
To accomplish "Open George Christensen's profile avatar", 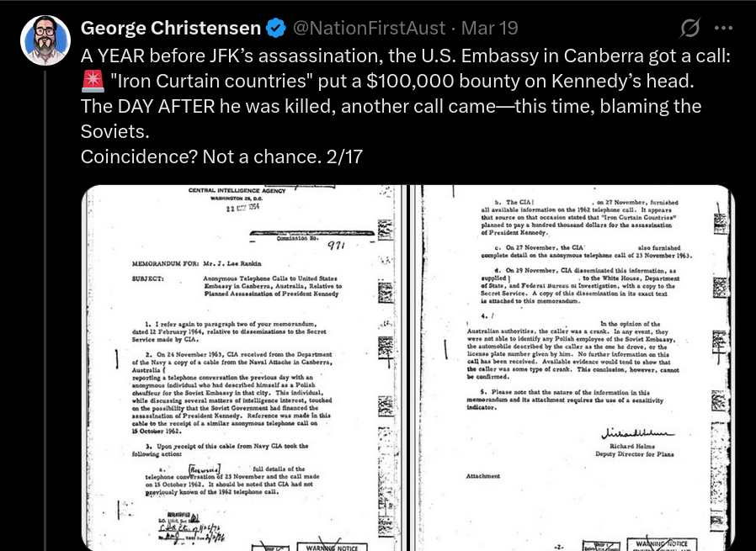I will pyautogui.click(x=45, y=40).
